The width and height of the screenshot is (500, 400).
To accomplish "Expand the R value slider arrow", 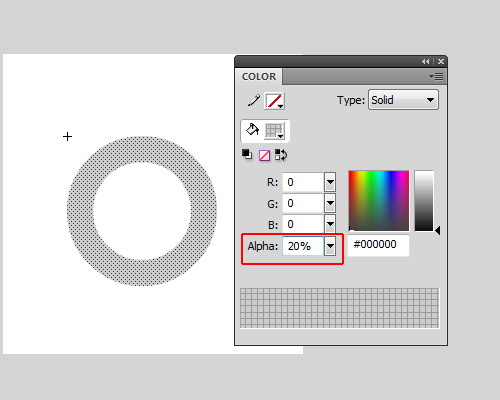I will point(330,182).
